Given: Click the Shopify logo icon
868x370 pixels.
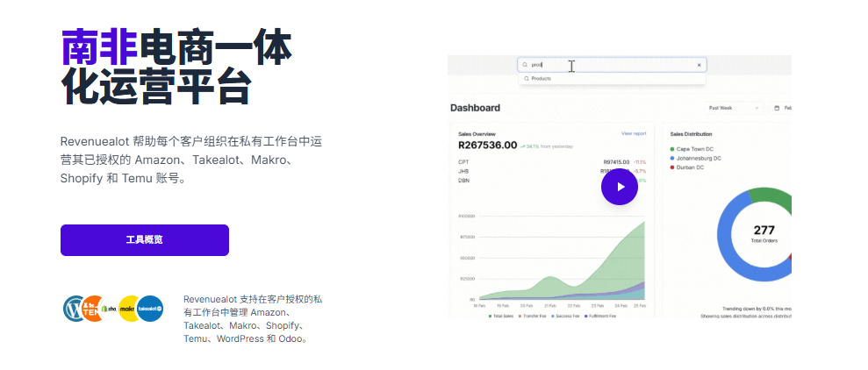Looking at the screenshot, I should click(x=108, y=308).
